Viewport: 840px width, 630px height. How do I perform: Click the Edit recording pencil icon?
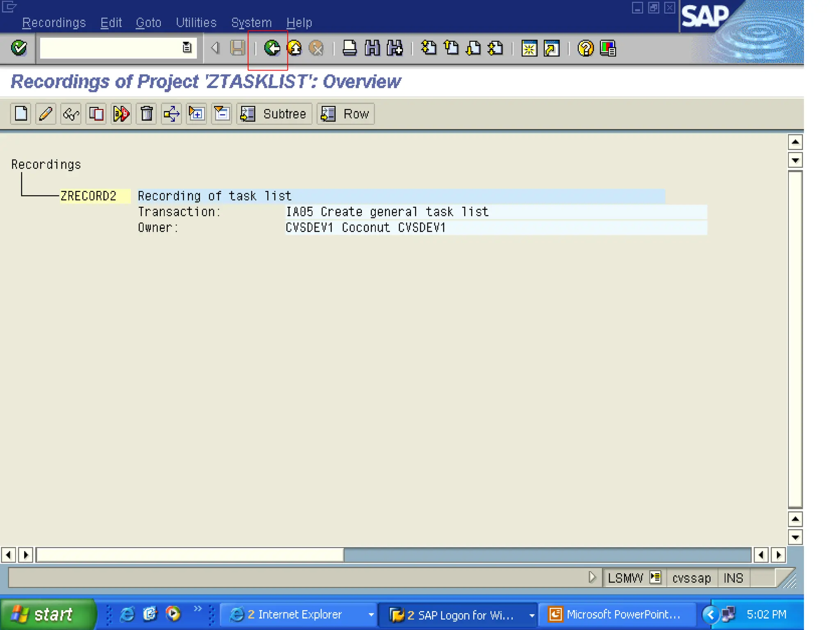[x=46, y=114]
